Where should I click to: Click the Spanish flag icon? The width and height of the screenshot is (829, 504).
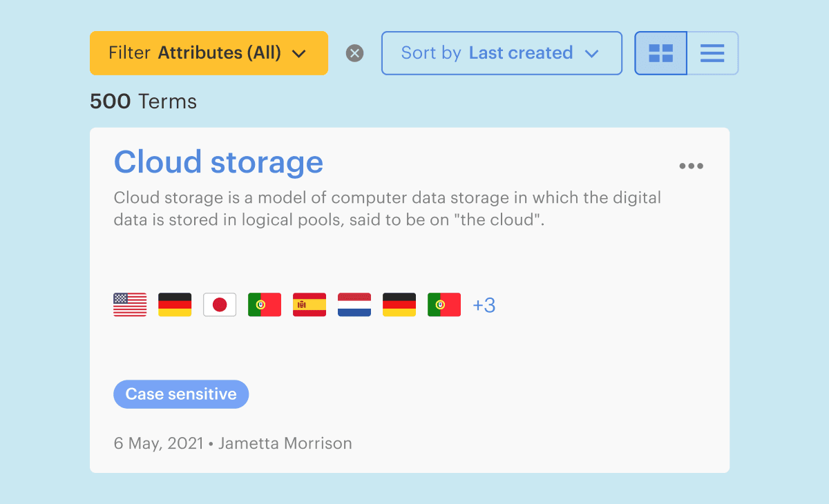click(309, 304)
